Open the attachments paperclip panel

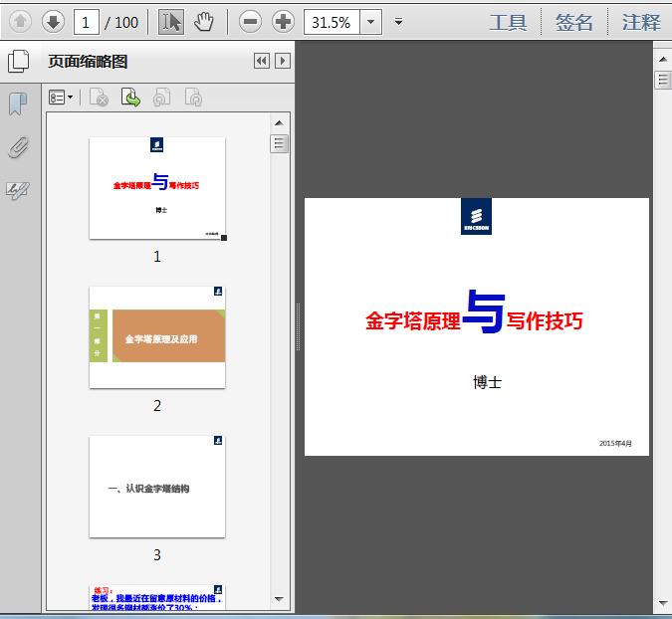coord(19,148)
